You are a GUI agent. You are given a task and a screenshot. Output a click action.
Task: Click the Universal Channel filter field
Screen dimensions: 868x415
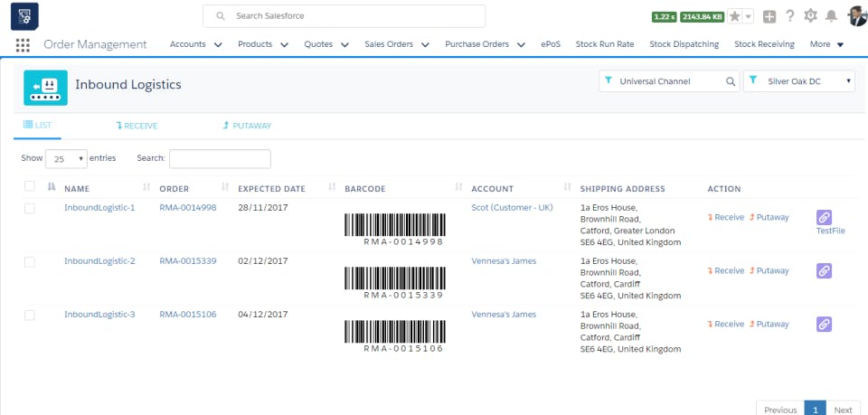(669, 81)
